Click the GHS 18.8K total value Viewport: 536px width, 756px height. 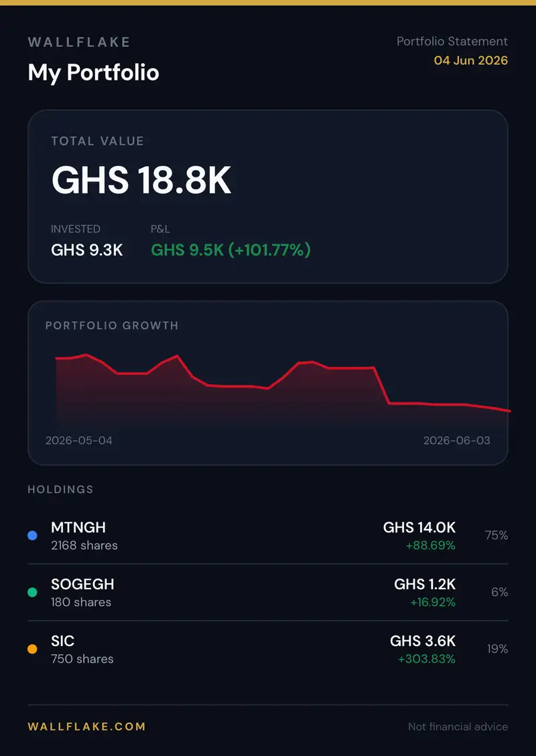pos(141,180)
